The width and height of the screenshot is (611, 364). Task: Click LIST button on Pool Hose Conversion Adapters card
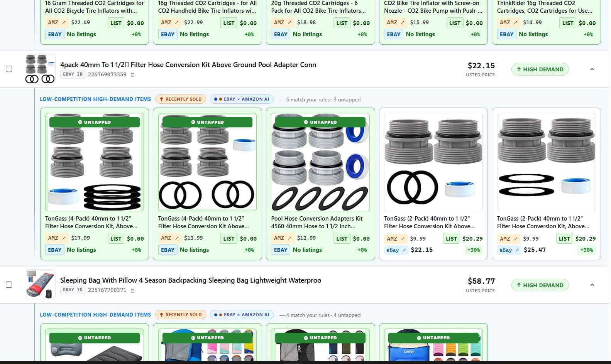[x=342, y=239]
